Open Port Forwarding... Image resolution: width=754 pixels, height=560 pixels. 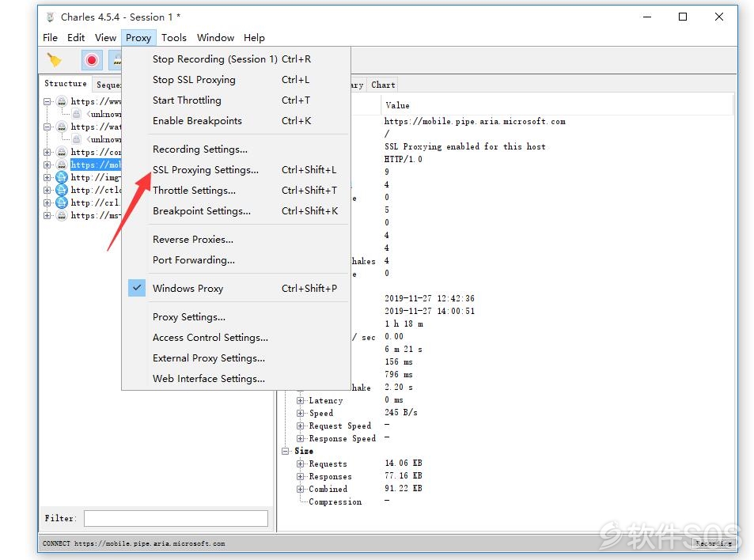point(236,260)
